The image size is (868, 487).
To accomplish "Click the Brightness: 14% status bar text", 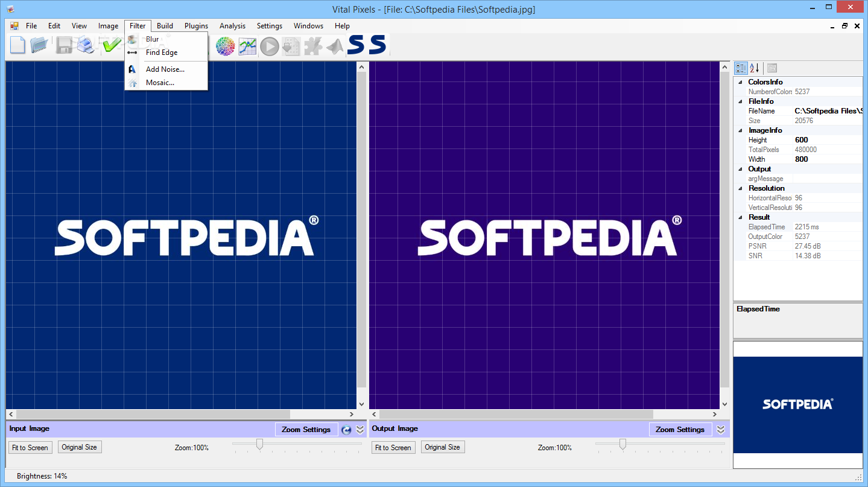I will click(x=42, y=476).
